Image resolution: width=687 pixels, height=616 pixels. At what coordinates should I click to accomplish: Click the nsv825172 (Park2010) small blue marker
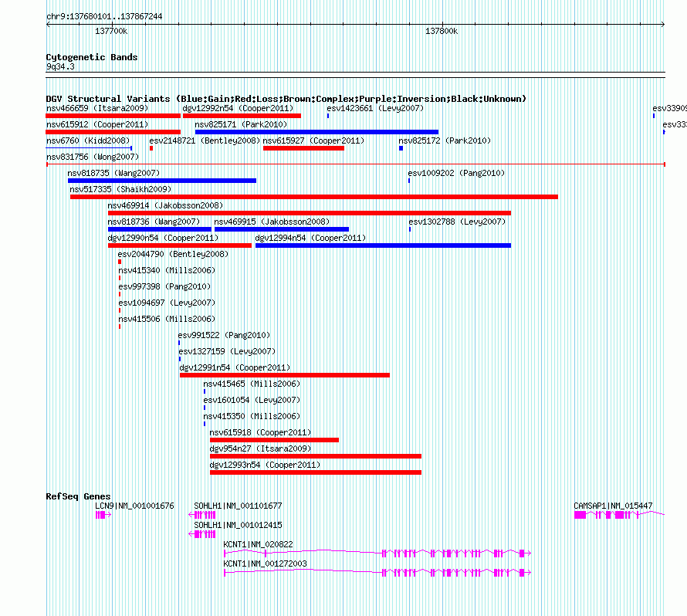coord(401,148)
